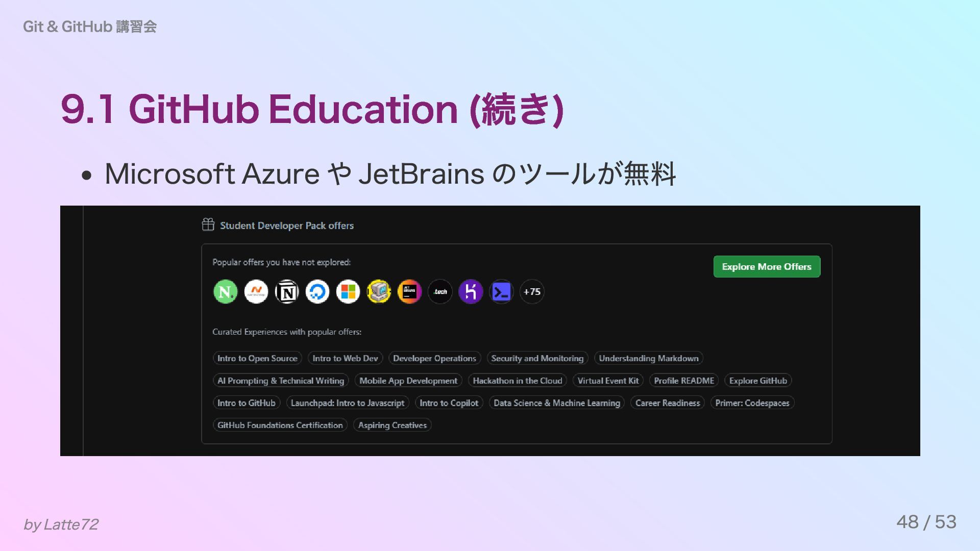
Task: Open the Profile README experience
Action: pyautogui.click(x=684, y=381)
